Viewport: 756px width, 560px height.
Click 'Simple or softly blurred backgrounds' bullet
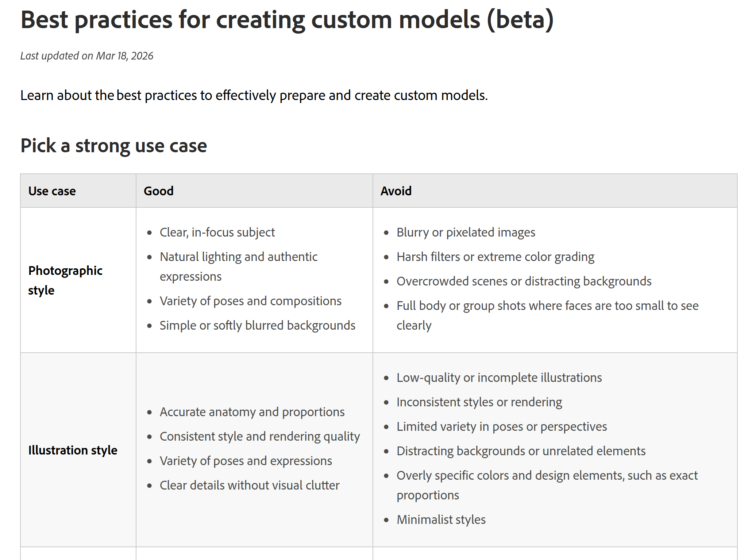click(x=257, y=325)
